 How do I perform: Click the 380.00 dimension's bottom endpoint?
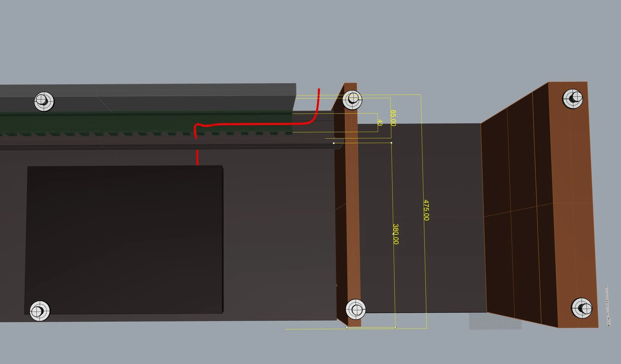pos(395,327)
